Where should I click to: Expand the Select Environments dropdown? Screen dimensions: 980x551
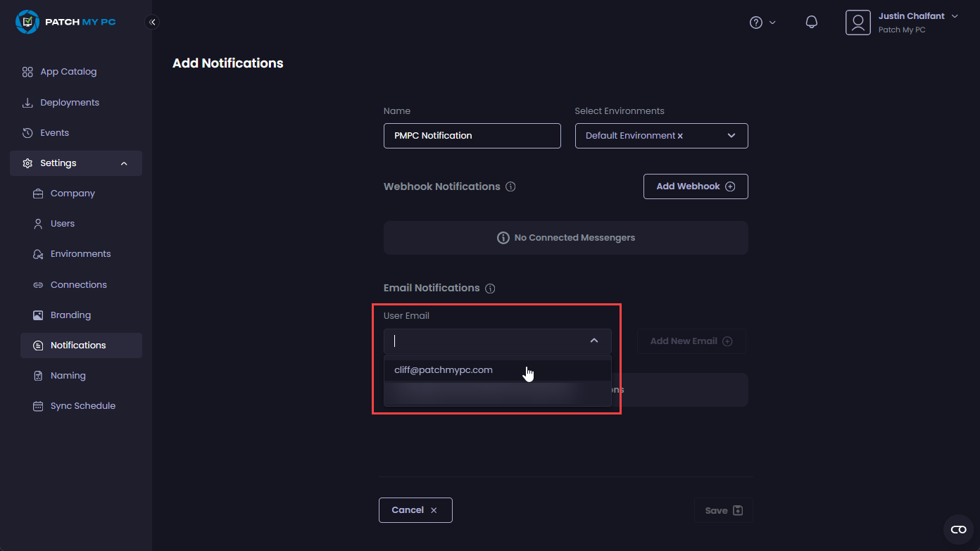coord(731,136)
